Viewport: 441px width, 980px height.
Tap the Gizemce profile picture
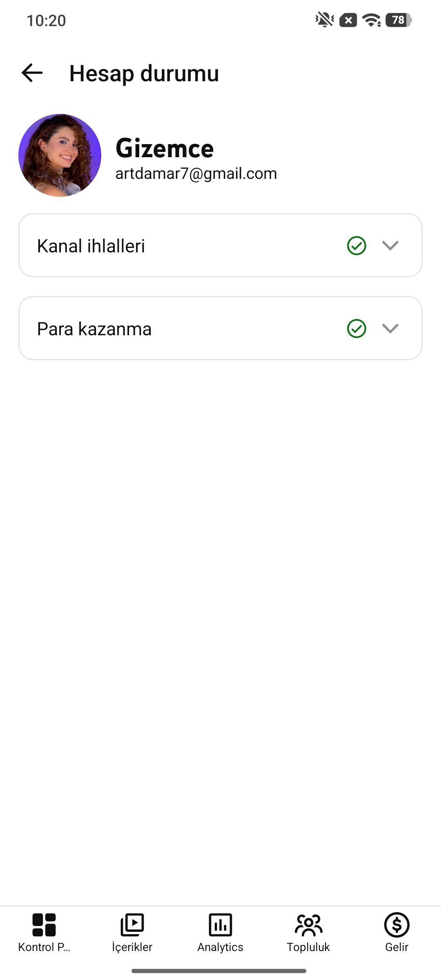click(60, 155)
